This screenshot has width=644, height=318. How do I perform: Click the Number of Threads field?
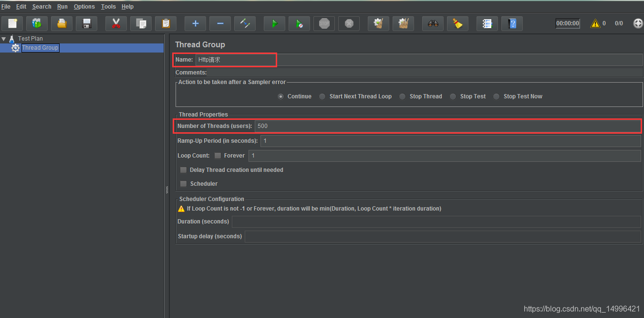coord(448,126)
